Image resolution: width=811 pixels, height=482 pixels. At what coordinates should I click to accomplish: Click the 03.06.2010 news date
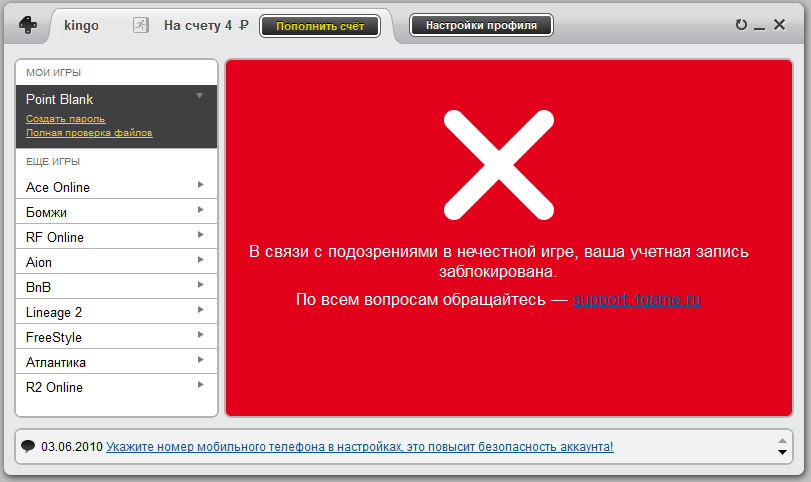click(x=72, y=446)
